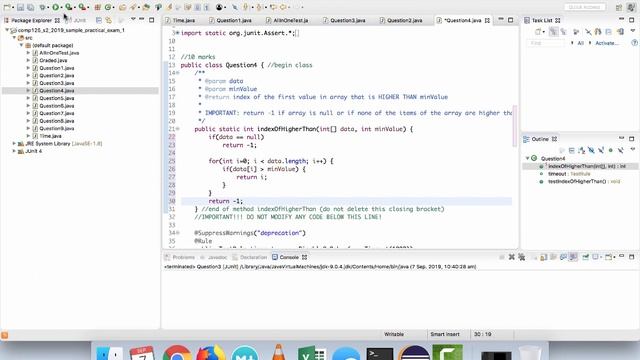Click the All filter in Task List
This screenshot has width=640, height=360.
click(580, 43)
